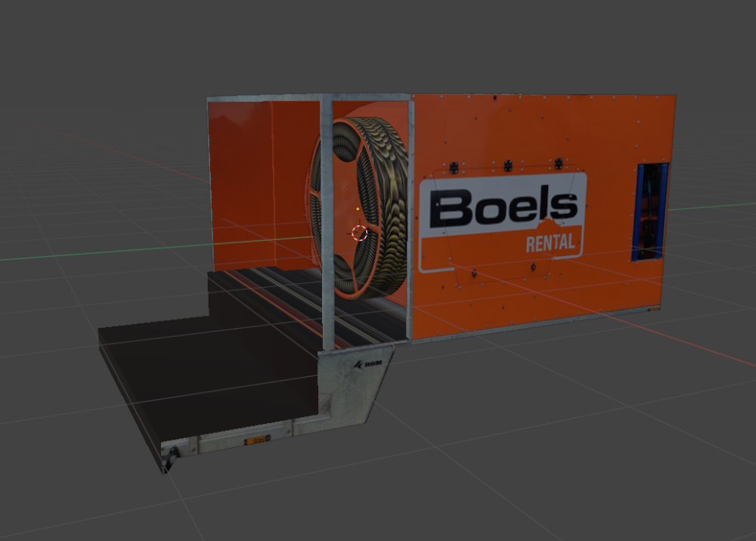
Task: Select the top metal frame bar of the opening
Action: (x=310, y=97)
